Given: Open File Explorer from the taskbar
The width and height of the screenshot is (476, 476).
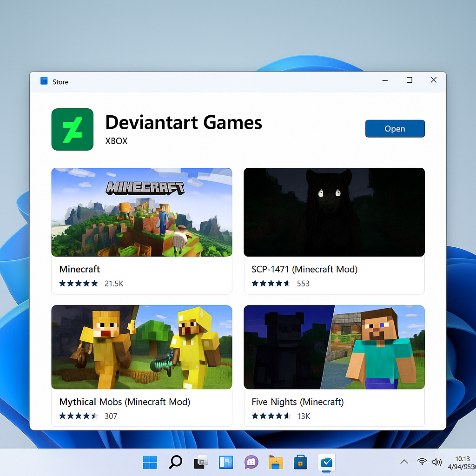Looking at the screenshot, I should click(x=276, y=463).
